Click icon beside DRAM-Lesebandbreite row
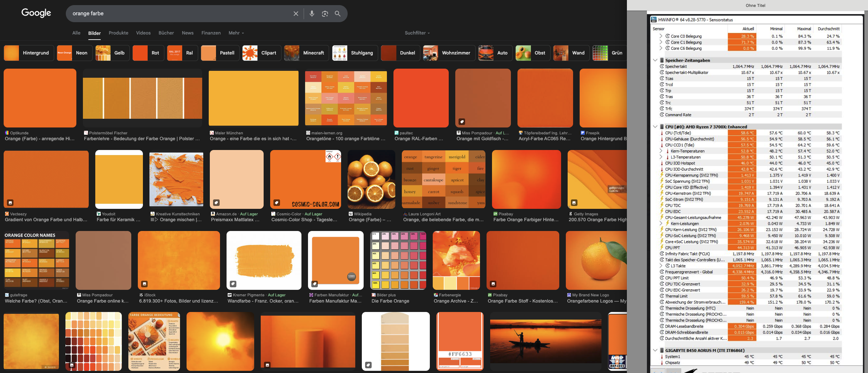The width and height of the screenshot is (868, 373). point(662,326)
